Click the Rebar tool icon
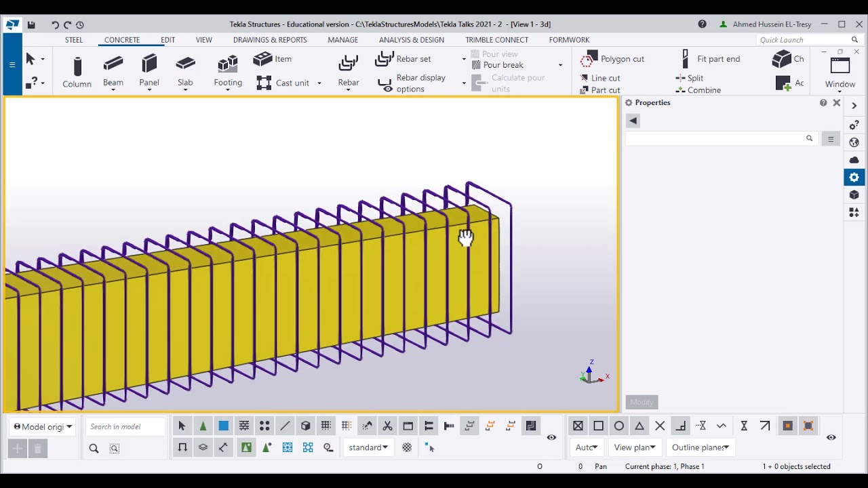 coord(349,63)
